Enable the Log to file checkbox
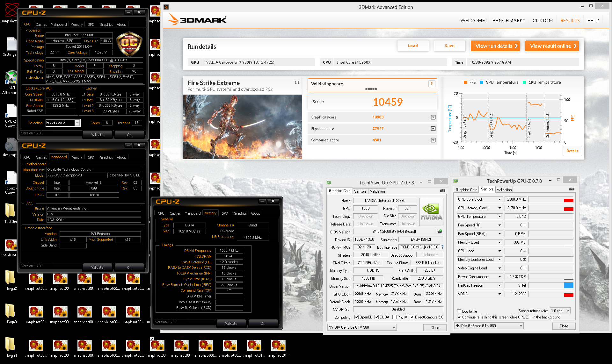 point(459,311)
